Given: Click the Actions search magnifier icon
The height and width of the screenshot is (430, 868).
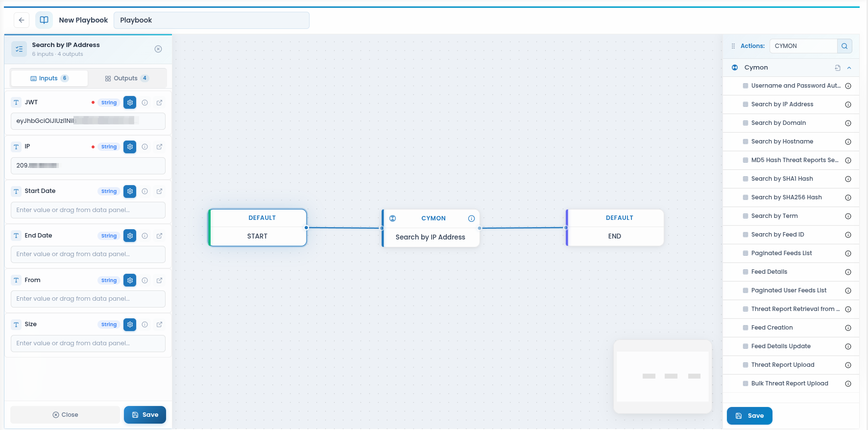Looking at the screenshot, I should [844, 46].
